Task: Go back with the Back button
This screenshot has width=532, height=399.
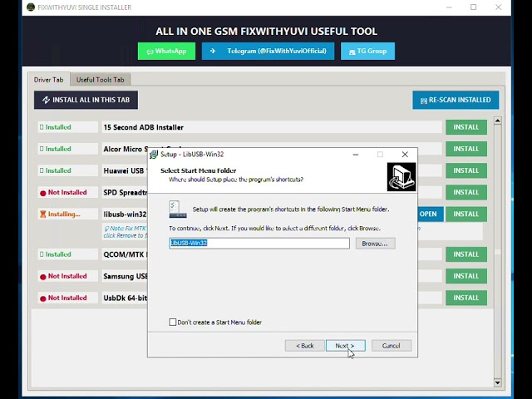Action: pyautogui.click(x=305, y=346)
